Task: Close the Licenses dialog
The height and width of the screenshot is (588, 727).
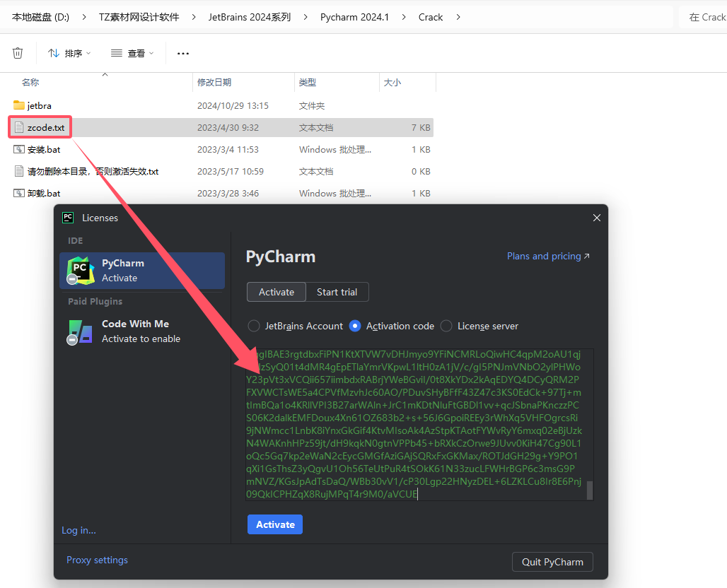Action: click(x=597, y=218)
